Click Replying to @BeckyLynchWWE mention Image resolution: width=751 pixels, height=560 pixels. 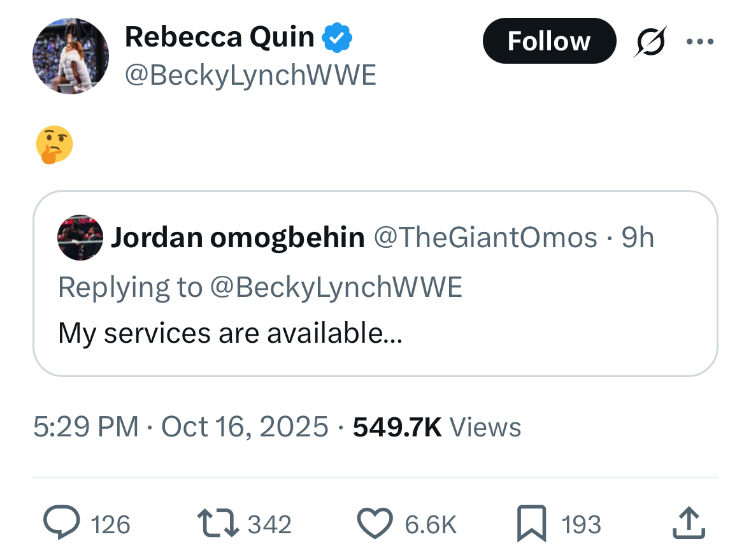click(335, 287)
